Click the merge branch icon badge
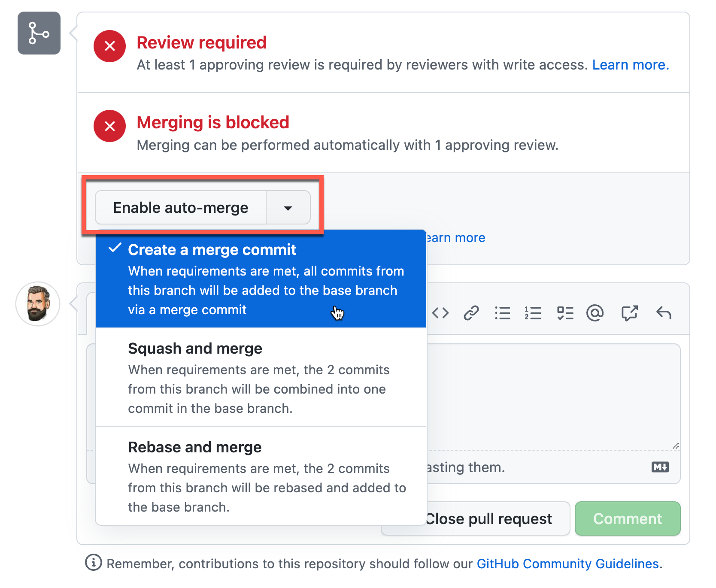This screenshot has height=588, width=716. pyautogui.click(x=39, y=33)
